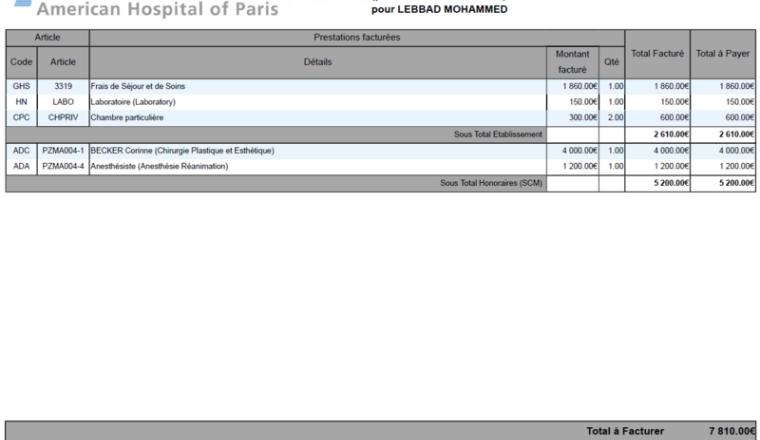Click the Qté column header

coord(612,62)
